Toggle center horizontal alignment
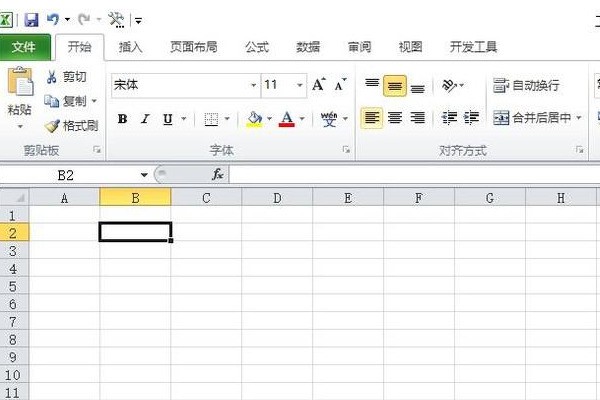Viewport: 600px width, 400px height. pos(395,118)
